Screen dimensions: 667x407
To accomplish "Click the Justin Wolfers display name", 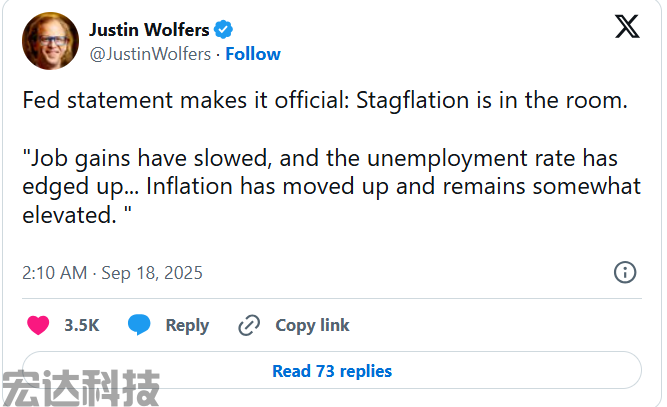I will click(149, 30).
